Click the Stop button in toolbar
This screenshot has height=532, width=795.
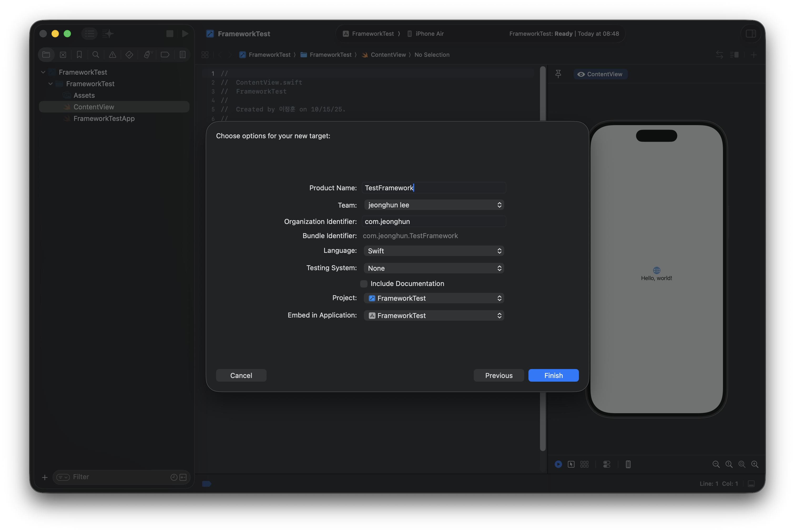[170, 34]
